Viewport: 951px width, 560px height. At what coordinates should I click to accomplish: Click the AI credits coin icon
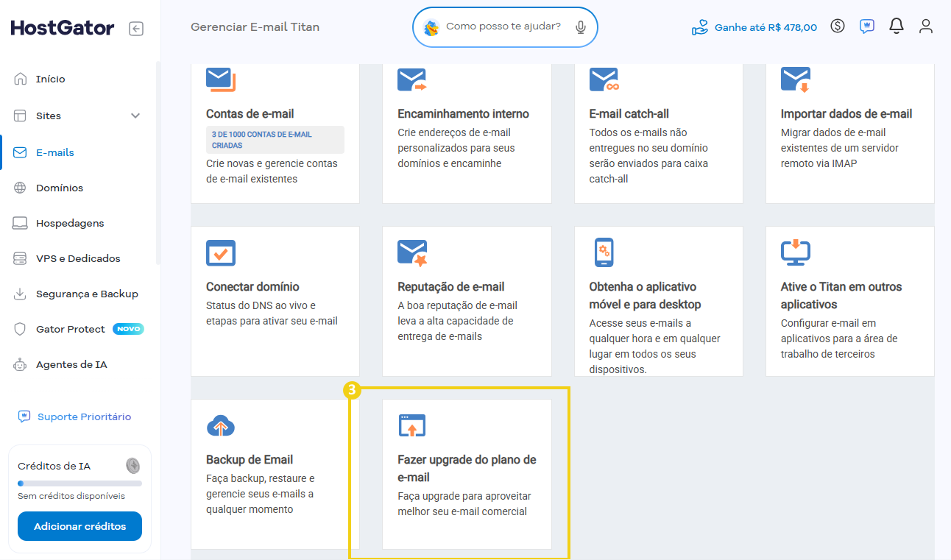point(132,466)
